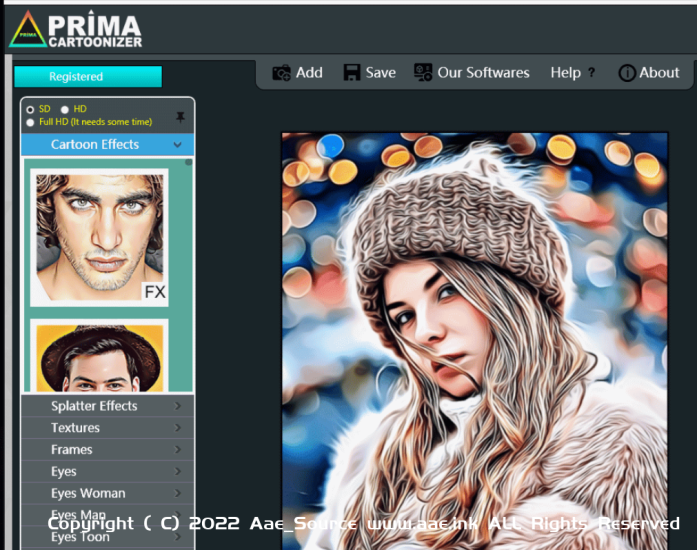Image resolution: width=697 pixels, height=550 pixels.
Task: Click the FX badge on first thumbnail
Action: (x=155, y=292)
